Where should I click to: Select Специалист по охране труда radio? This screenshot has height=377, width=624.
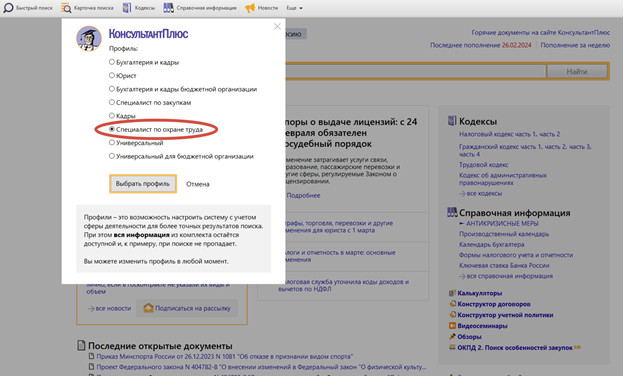coord(112,129)
